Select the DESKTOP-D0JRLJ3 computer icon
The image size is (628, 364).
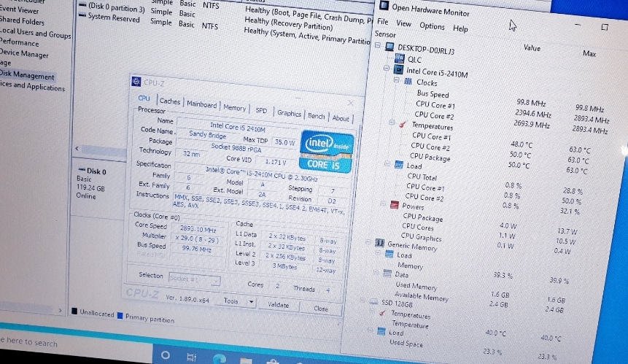389,47
